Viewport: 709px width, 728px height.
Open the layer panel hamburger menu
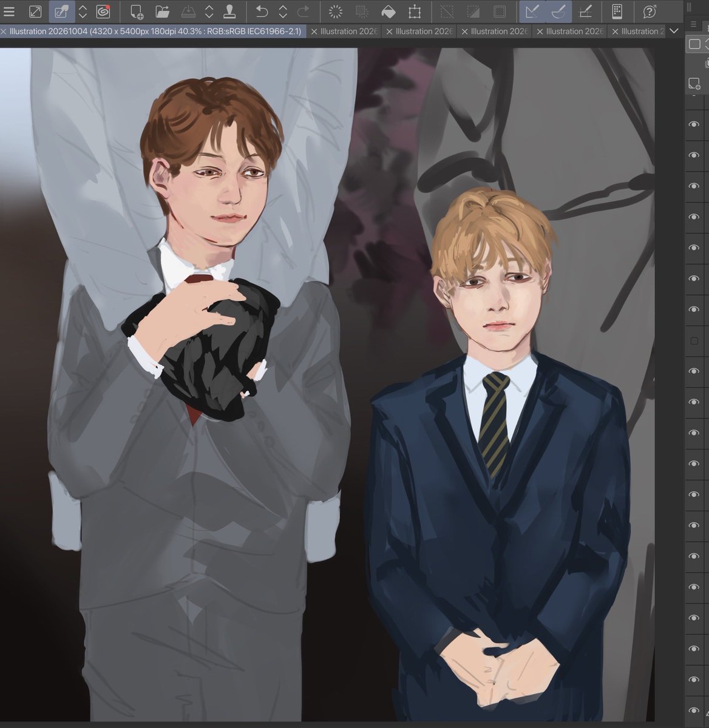(694, 24)
